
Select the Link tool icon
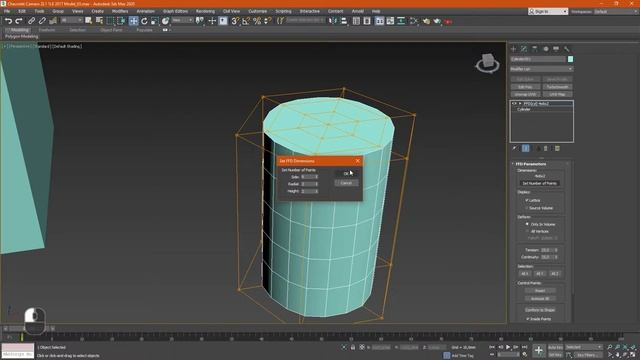(x=31, y=21)
